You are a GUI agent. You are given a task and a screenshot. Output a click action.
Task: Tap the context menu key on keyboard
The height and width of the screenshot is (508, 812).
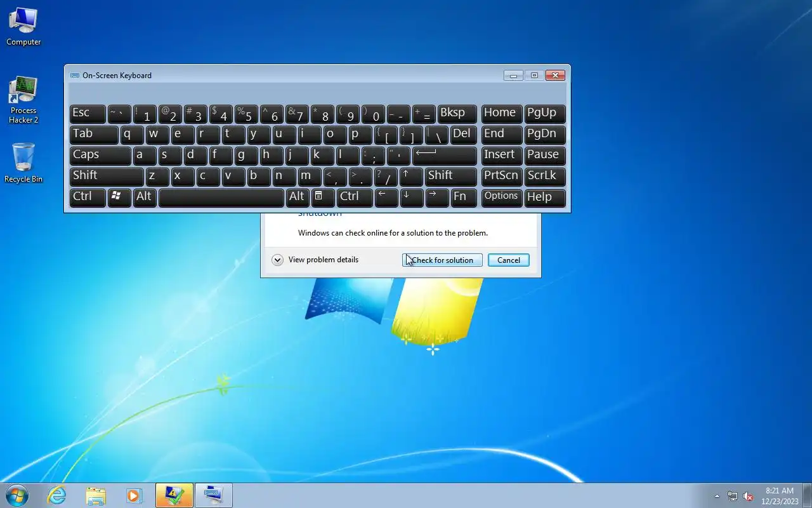point(323,197)
